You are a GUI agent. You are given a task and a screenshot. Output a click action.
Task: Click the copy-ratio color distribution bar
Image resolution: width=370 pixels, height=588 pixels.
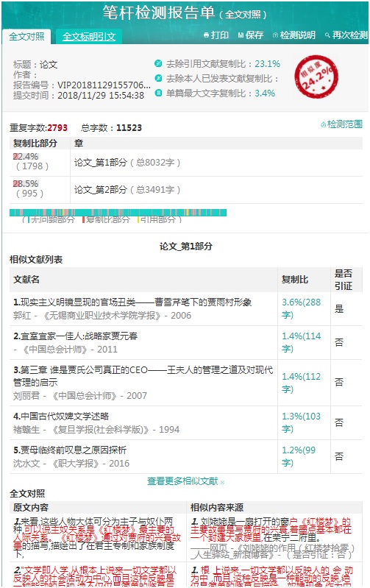click(x=118, y=213)
